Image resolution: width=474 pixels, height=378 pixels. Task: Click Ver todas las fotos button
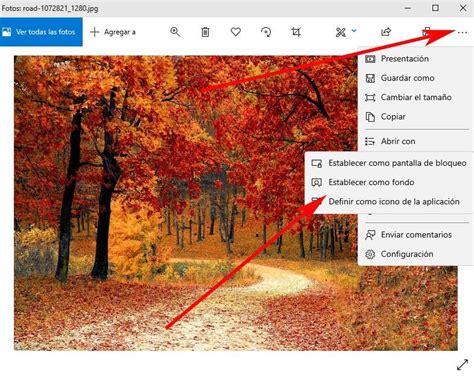pyautogui.click(x=41, y=32)
